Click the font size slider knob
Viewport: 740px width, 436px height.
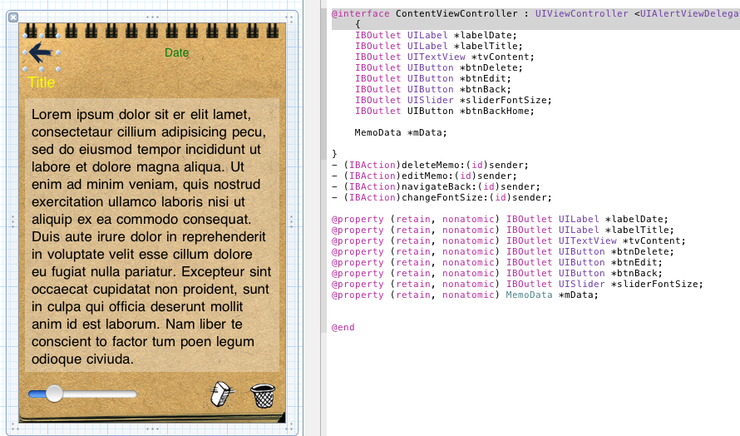[54, 394]
